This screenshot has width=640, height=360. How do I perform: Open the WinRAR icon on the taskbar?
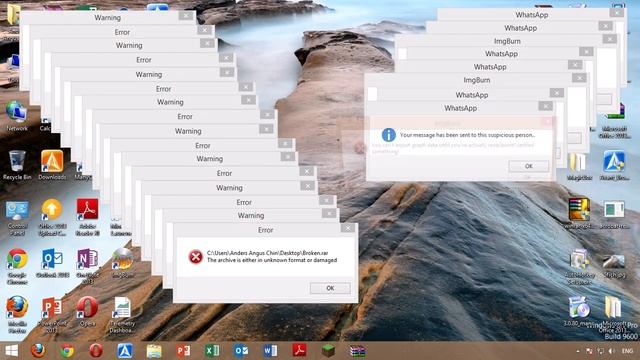358,351
